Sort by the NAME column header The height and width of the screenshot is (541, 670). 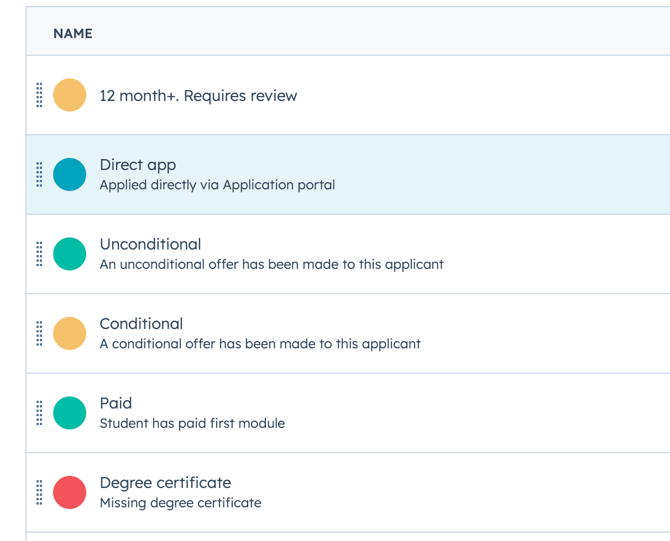pos(73,33)
